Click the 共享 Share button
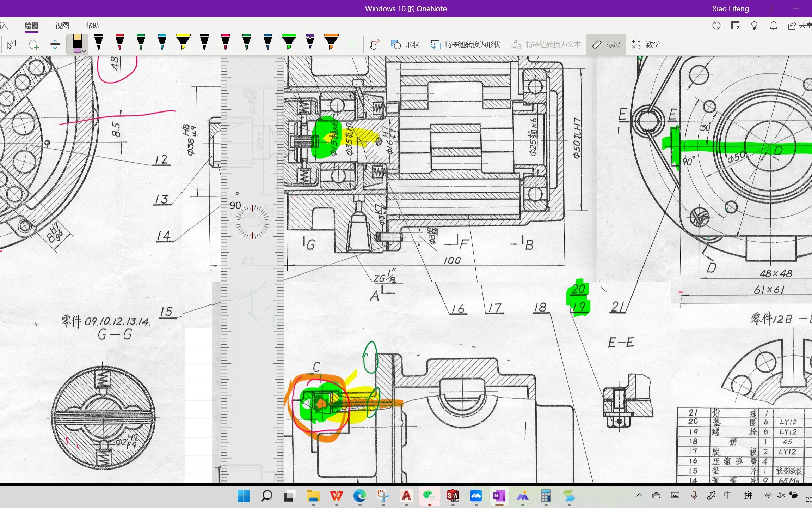The height and width of the screenshot is (508, 812). click(800, 25)
